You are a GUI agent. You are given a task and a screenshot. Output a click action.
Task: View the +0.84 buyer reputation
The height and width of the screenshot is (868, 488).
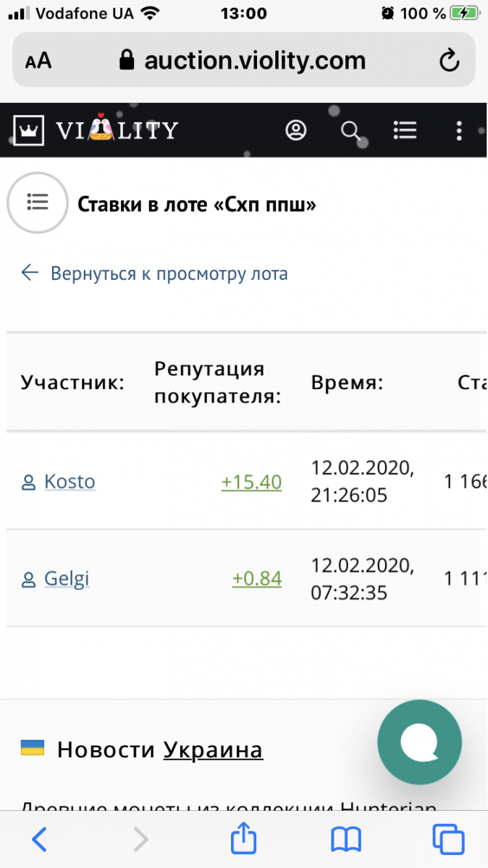click(x=257, y=579)
